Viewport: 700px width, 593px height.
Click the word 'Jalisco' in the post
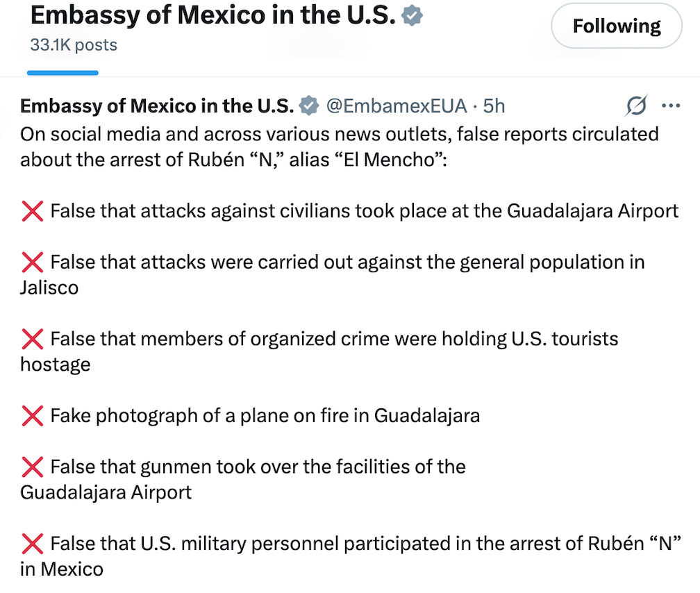pos(49,287)
